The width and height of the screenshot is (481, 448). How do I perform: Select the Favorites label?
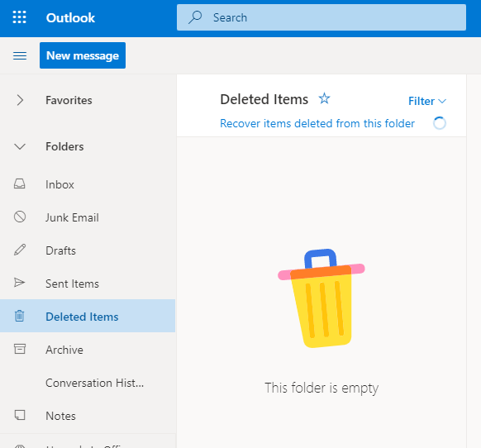69,100
